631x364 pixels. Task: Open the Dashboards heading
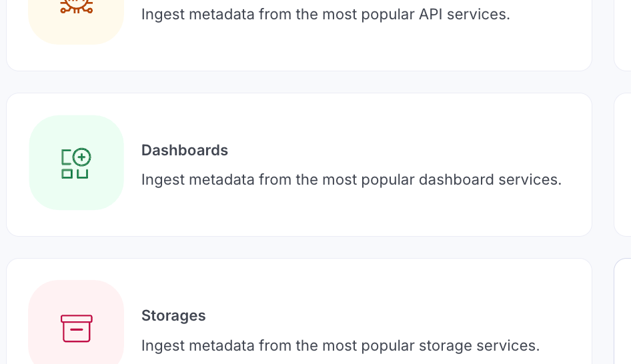(x=185, y=151)
